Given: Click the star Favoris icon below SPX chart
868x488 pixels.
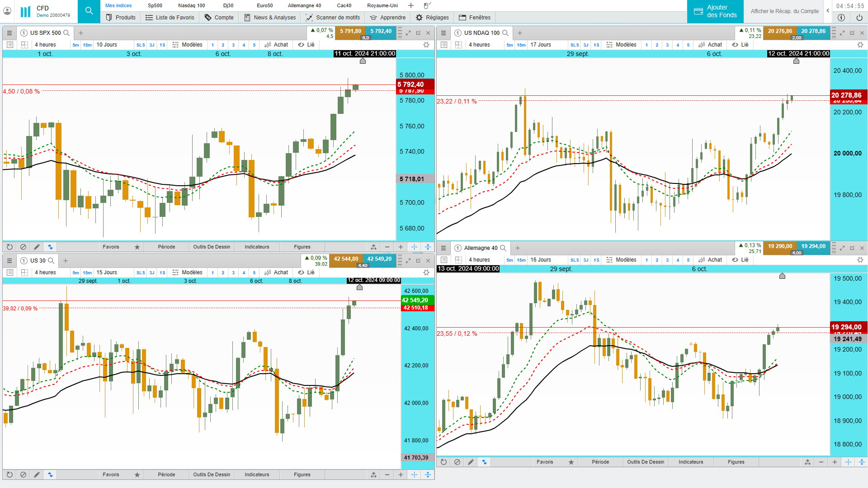Looking at the screenshot, I should 137,247.
